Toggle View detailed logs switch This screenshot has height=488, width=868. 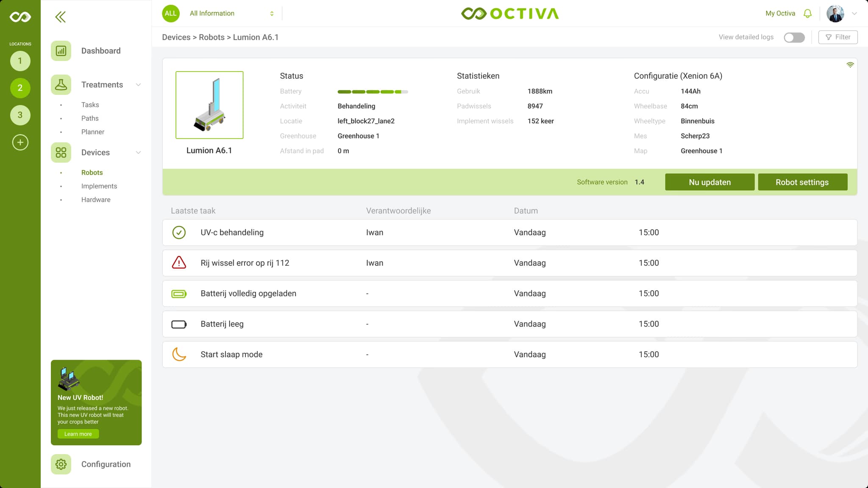click(794, 37)
